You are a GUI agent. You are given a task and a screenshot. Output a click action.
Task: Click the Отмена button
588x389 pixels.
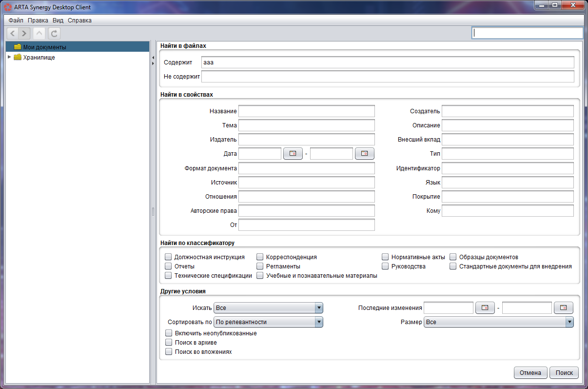coord(530,372)
